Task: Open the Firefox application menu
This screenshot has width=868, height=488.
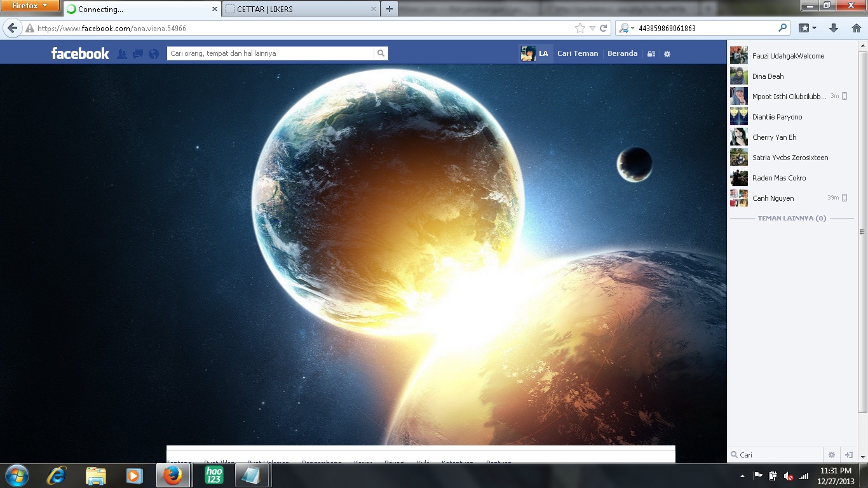Action: 30,6
